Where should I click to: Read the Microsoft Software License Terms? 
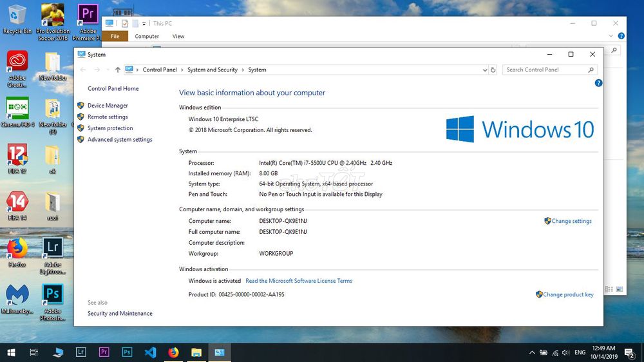[299, 281]
